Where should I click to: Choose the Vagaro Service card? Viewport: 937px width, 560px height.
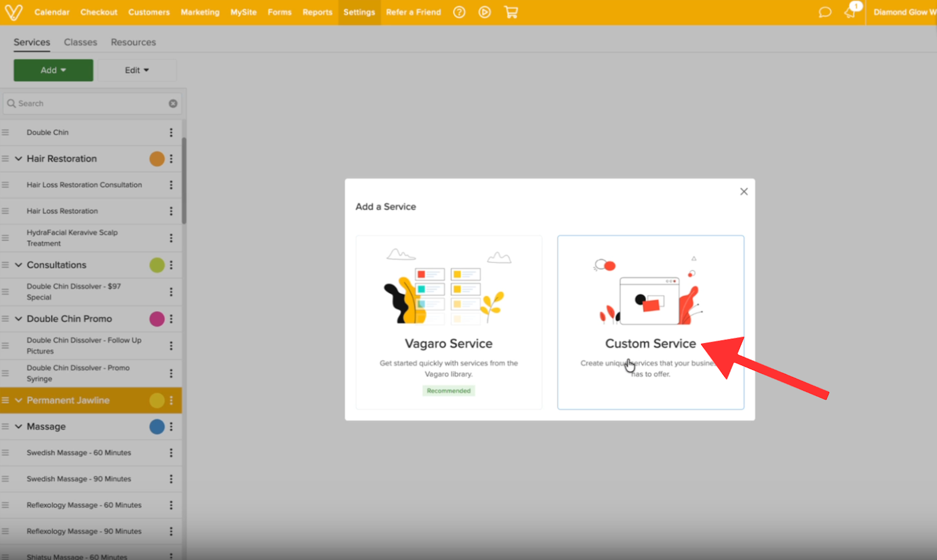tap(449, 322)
